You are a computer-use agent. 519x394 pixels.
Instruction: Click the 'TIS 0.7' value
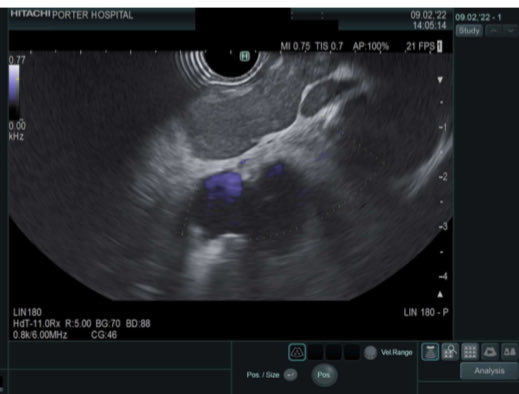[x=329, y=46]
